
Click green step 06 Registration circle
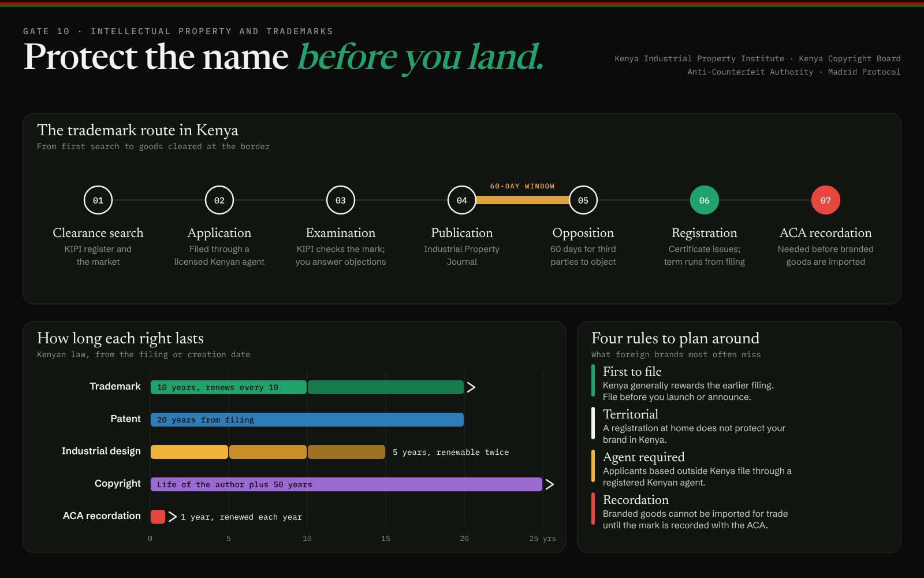click(x=705, y=200)
